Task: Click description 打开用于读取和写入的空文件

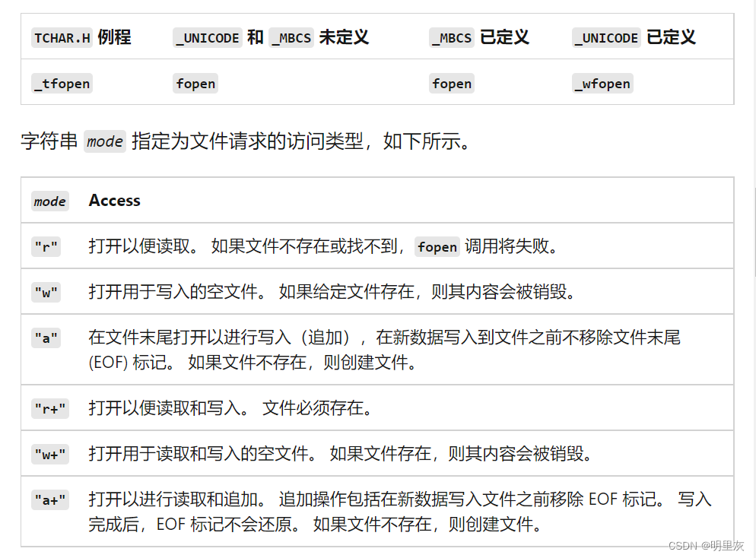Action: [x=341, y=453]
